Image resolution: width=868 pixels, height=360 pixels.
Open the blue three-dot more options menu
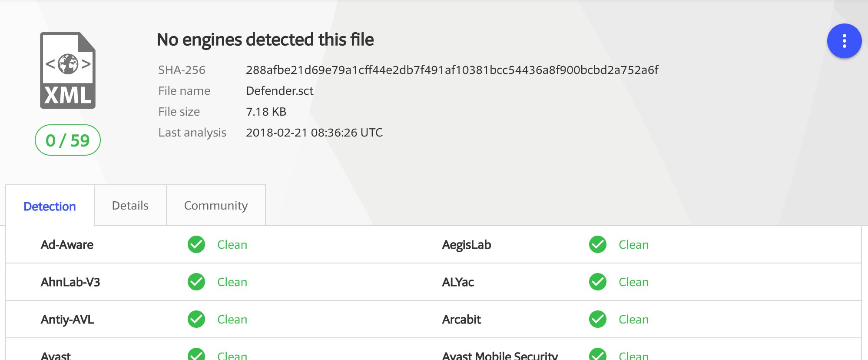[x=844, y=41]
